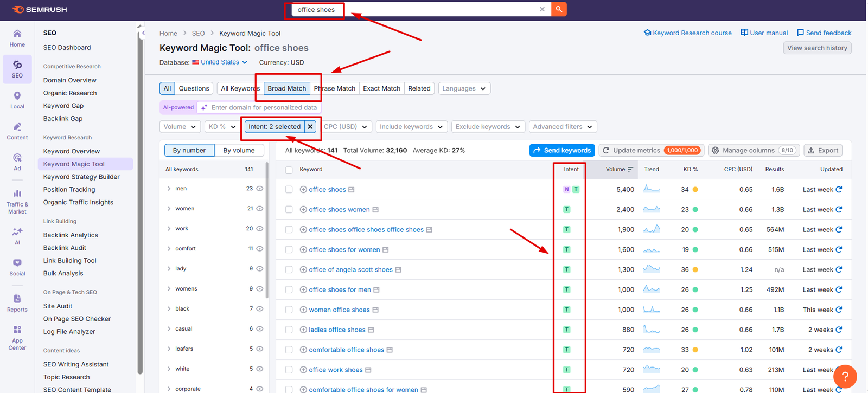Viewport: 868px width, 393px height.
Task: Switch groups to By volume
Action: point(239,150)
